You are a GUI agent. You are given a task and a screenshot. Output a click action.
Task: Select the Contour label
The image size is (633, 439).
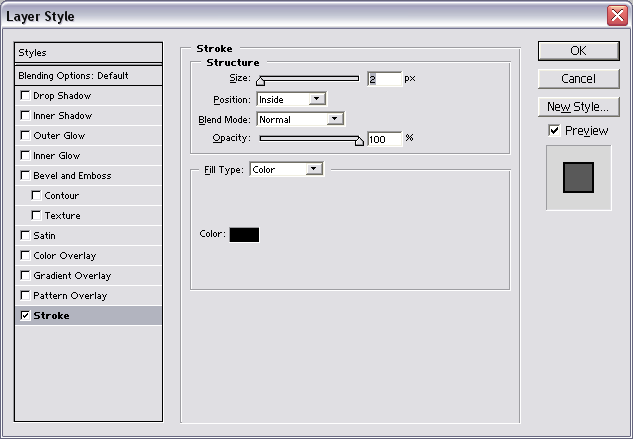coord(61,196)
